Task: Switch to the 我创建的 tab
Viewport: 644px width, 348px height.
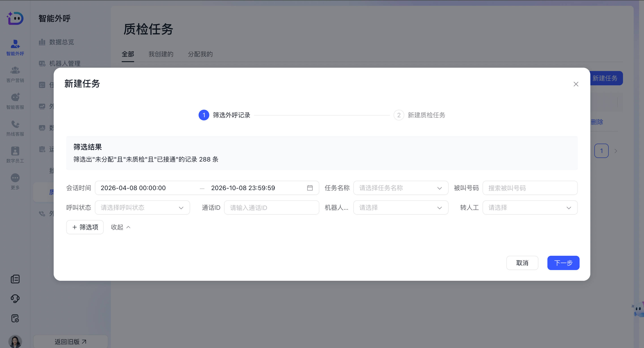Action: pos(161,54)
